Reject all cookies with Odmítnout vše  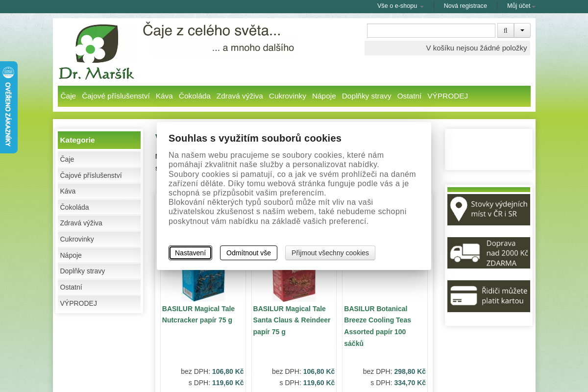[248, 253]
